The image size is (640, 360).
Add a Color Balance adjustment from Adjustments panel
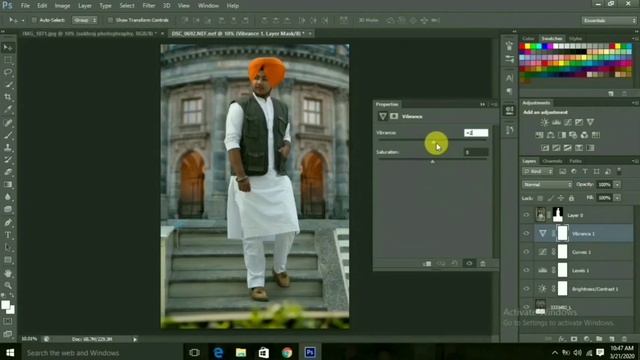pos(551,135)
